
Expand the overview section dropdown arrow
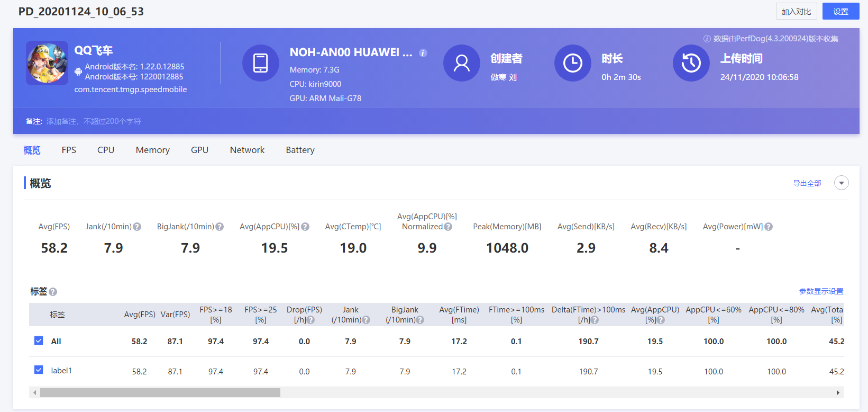point(842,183)
